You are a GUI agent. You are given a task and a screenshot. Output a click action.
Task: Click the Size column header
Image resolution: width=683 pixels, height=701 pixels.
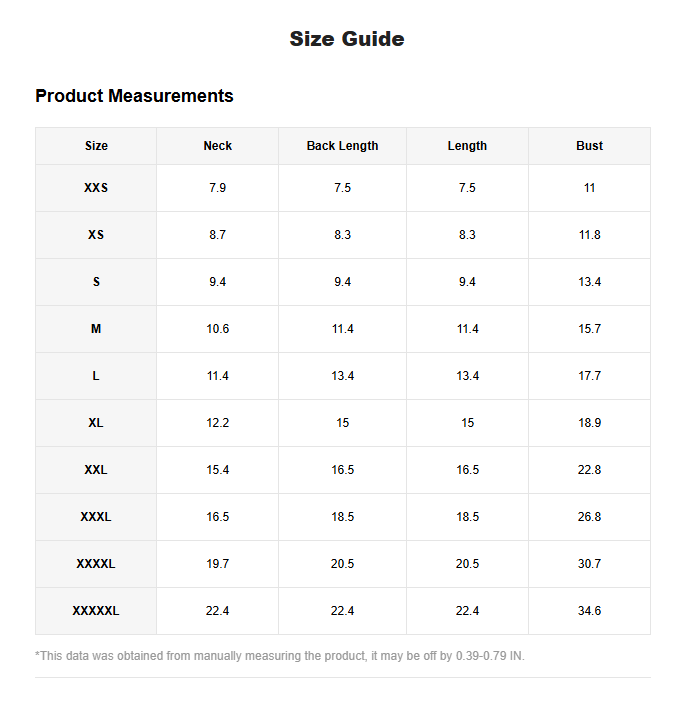pos(96,146)
